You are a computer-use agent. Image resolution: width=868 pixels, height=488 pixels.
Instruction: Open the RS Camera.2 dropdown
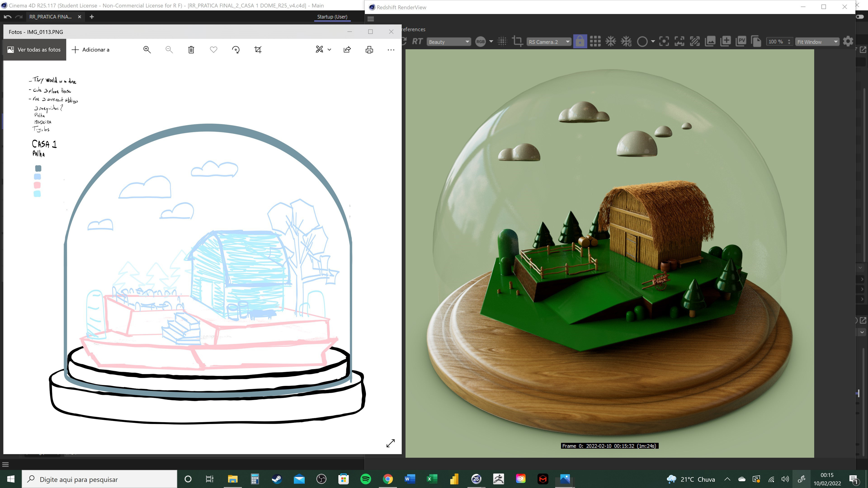(548, 42)
